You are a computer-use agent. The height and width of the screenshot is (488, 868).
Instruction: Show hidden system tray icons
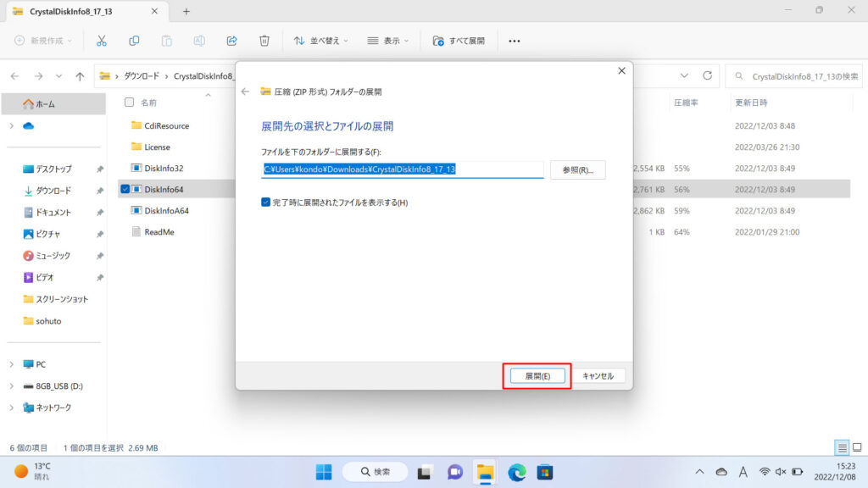pyautogui.click(x=699, y=472)
